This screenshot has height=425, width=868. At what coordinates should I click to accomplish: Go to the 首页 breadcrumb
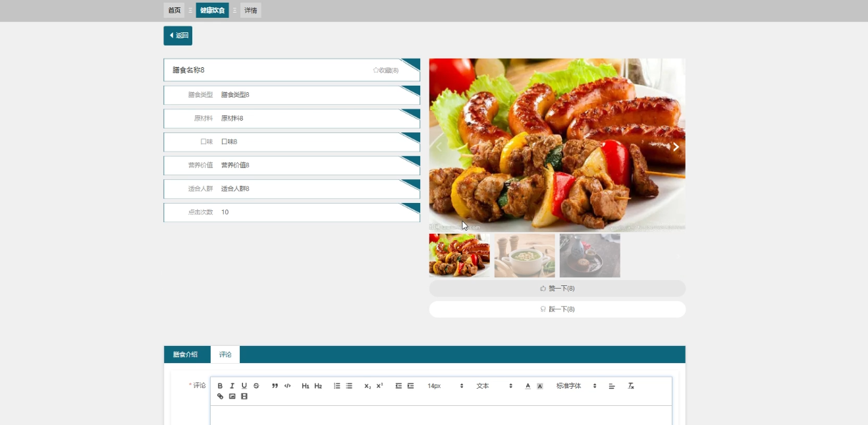pos(174,11)
